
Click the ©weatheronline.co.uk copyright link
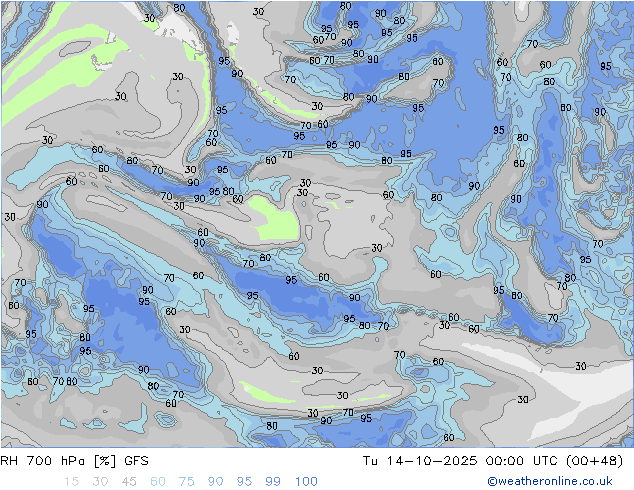click(x=550, y=481)
